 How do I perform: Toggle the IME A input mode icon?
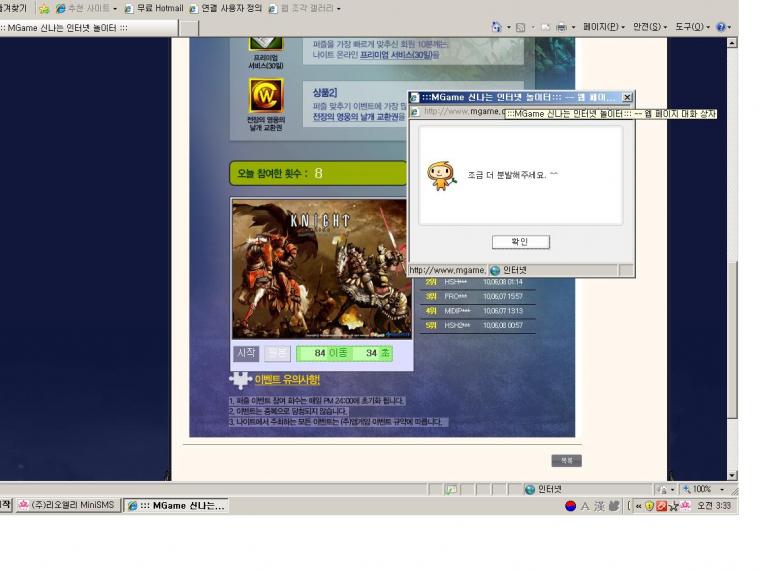[x=585, y=506]
